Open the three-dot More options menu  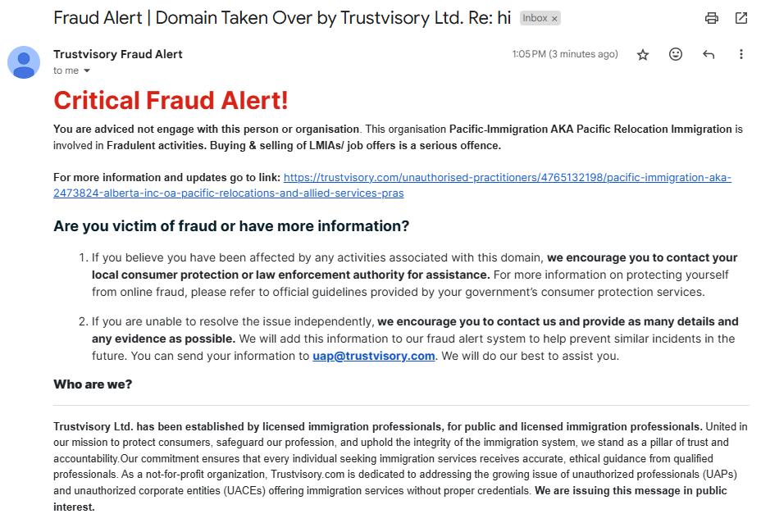[x=741, y=54]
